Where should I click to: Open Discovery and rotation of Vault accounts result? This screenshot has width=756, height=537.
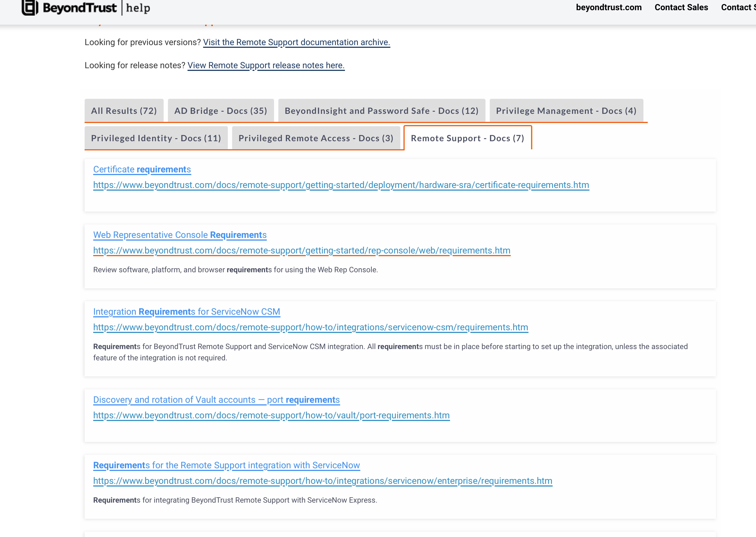[216, 400]
